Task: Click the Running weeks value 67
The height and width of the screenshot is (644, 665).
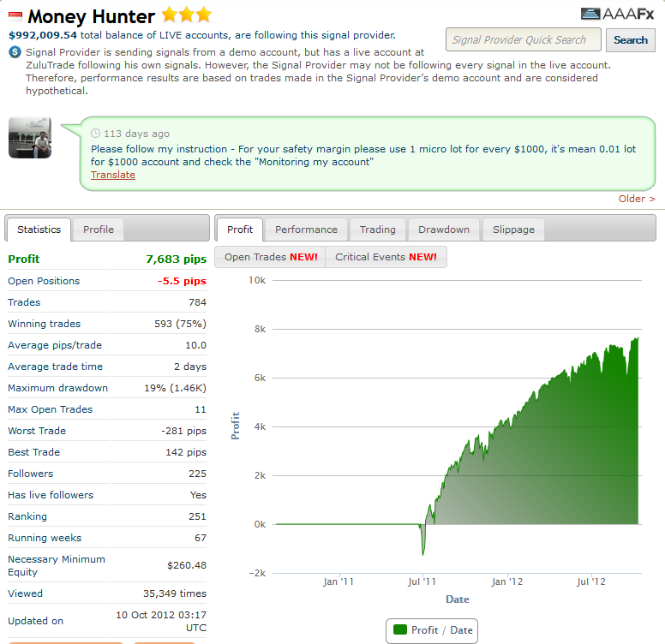Action: [x=201, y=538]
